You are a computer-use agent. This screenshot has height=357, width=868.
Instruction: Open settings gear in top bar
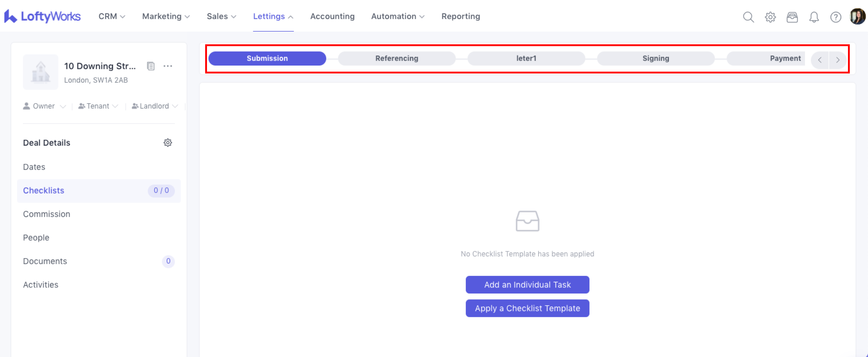[770, 17]
